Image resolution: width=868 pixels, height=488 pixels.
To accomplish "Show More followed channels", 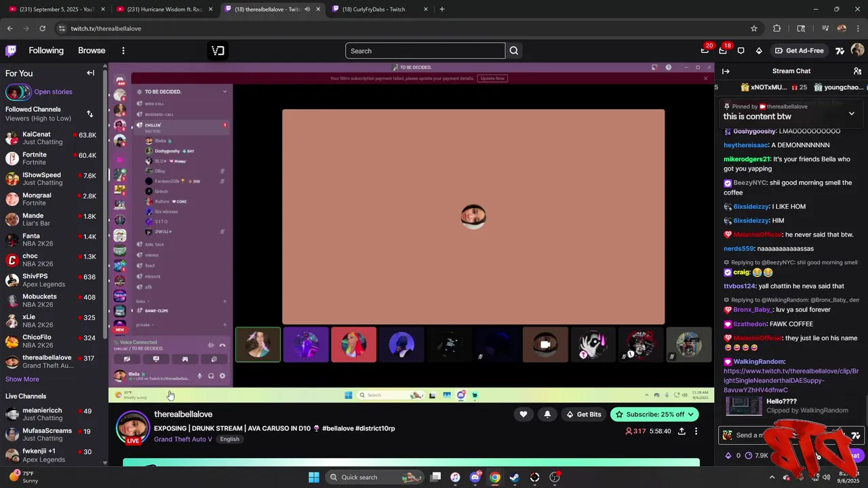I will (x=22, y=380).
